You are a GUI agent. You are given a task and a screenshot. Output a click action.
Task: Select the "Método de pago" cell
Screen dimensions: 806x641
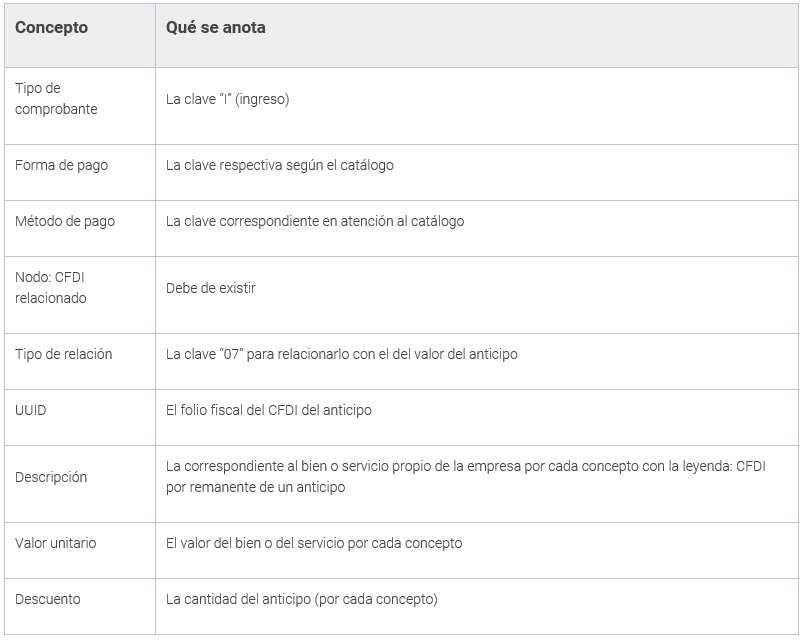click(x=65, y=221)
